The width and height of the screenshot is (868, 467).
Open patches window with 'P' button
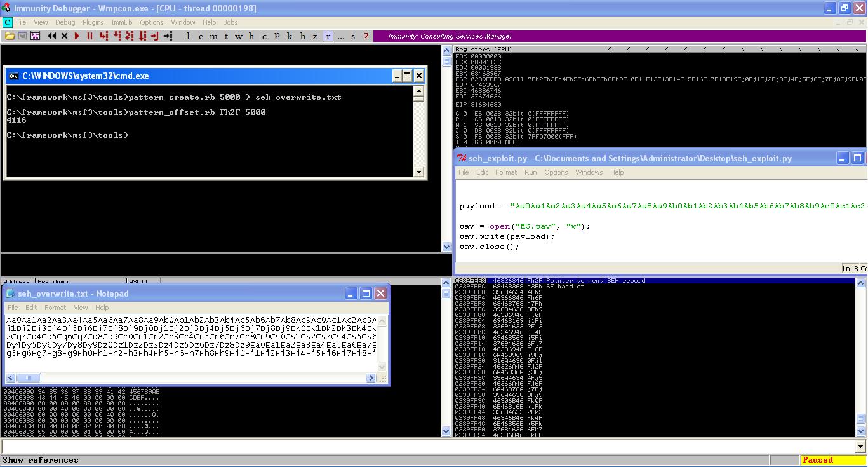pyautogui.click(x=277, y=36)
